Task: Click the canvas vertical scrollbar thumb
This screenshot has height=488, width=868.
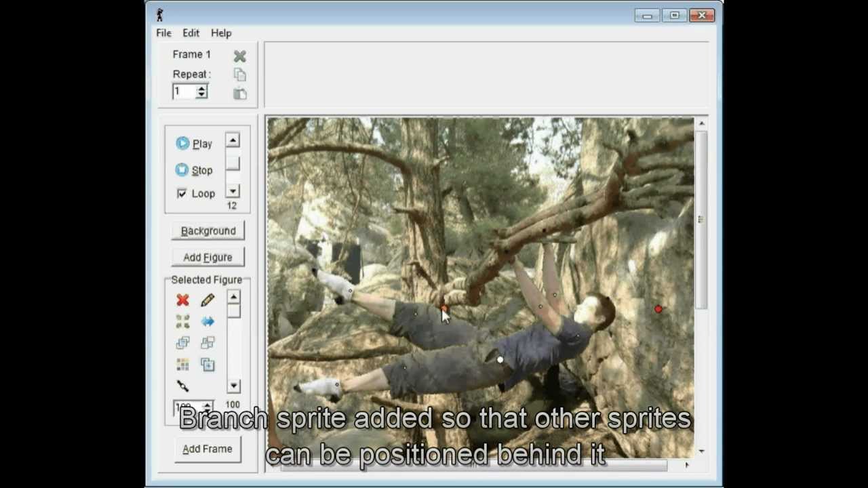Action: pyautogui.click(x=701, y=219)
